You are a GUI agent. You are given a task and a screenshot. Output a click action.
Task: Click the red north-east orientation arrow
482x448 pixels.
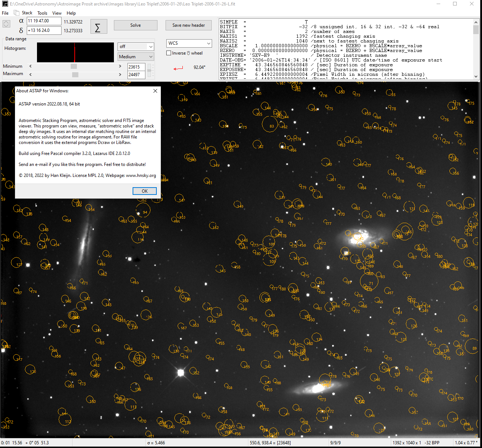[178, 68]
